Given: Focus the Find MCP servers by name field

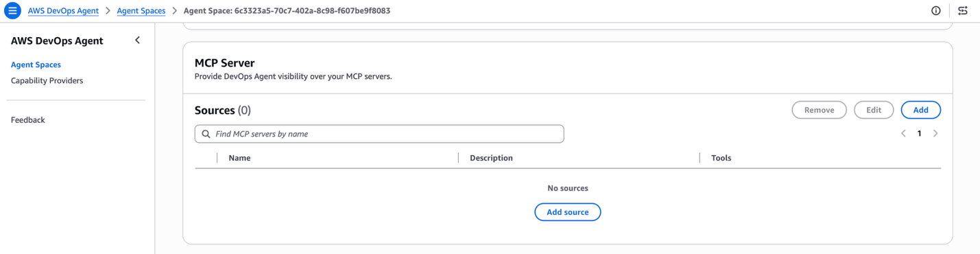Looking at the screenshot, I should (x=379, y=134).
